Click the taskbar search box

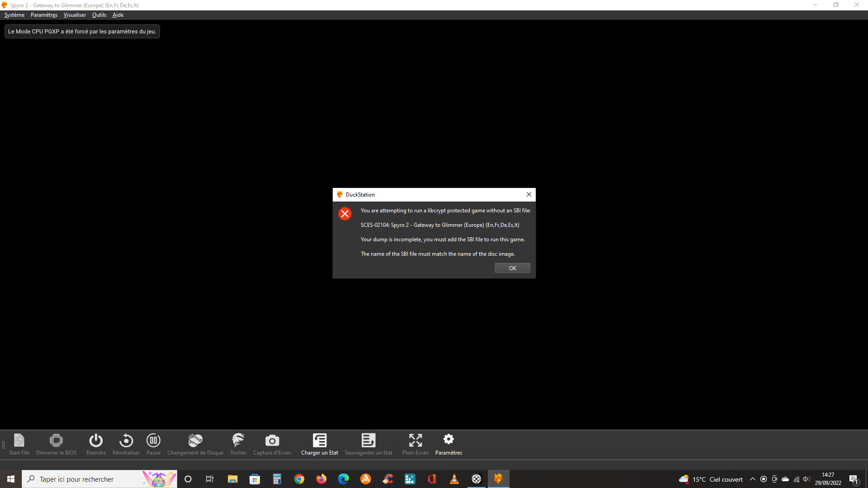99,479
